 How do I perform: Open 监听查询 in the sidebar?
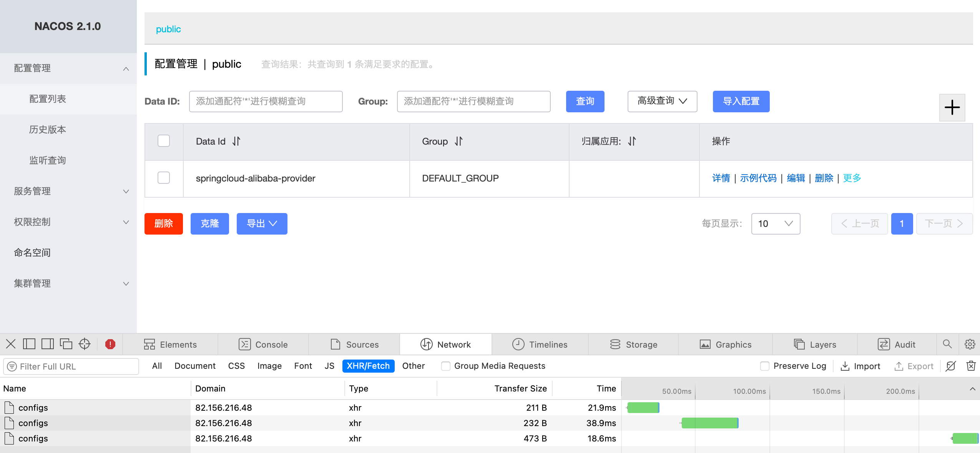click(x=68, y=160)
